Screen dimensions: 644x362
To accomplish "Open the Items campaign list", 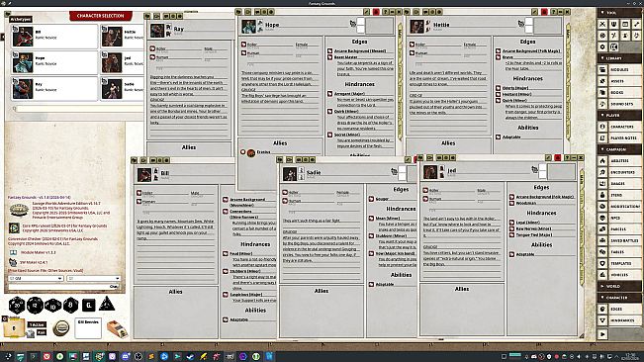I will (619, 195).
